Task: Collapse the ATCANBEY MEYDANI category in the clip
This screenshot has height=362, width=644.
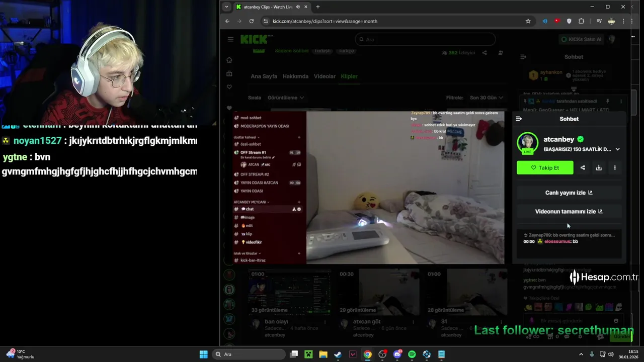Action: (251, 202)
